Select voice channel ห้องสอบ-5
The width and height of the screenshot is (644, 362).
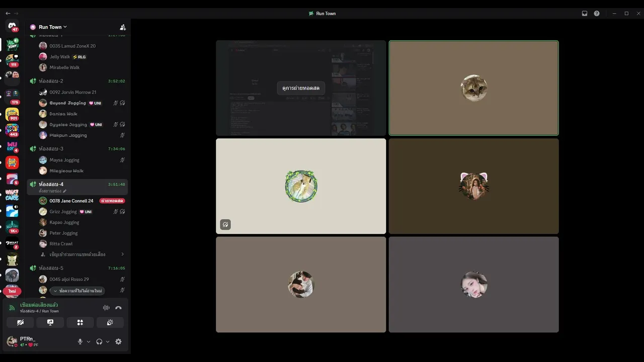point(77,268)
